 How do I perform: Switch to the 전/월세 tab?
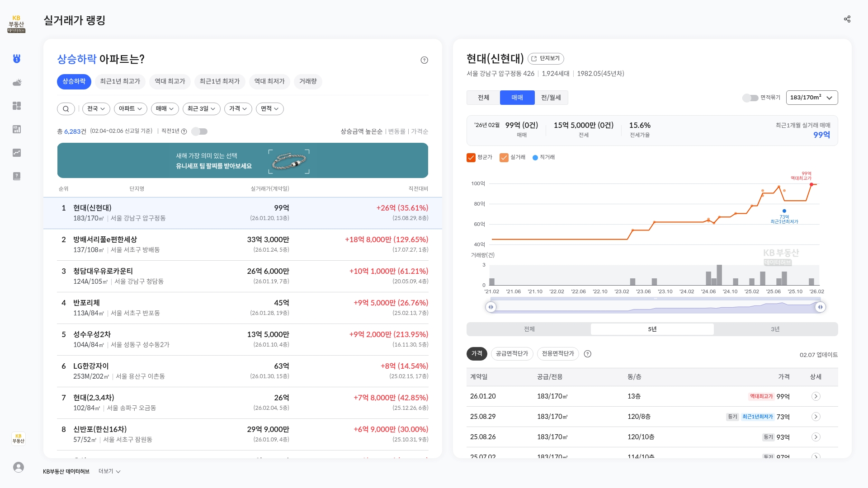pyautogui.click(x=552, y=98)
